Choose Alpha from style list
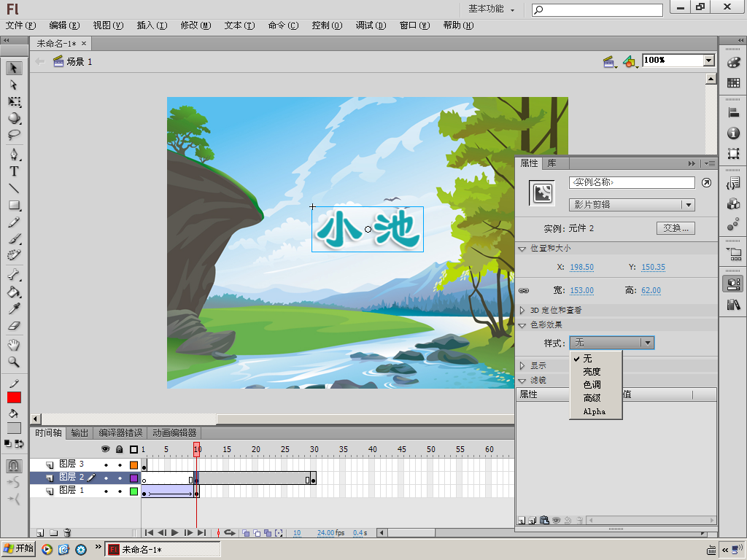Image resolution: width=747 pixels, height=560 pixels. tap(596, 411)
